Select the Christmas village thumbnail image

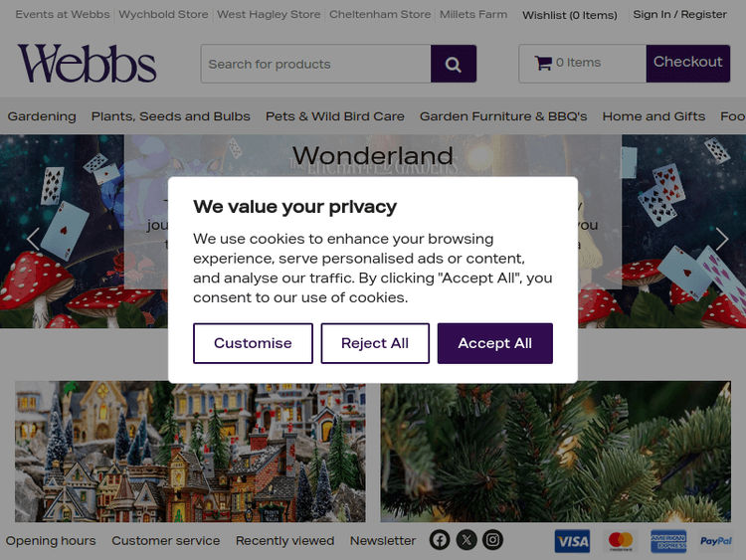click(190, 452)
